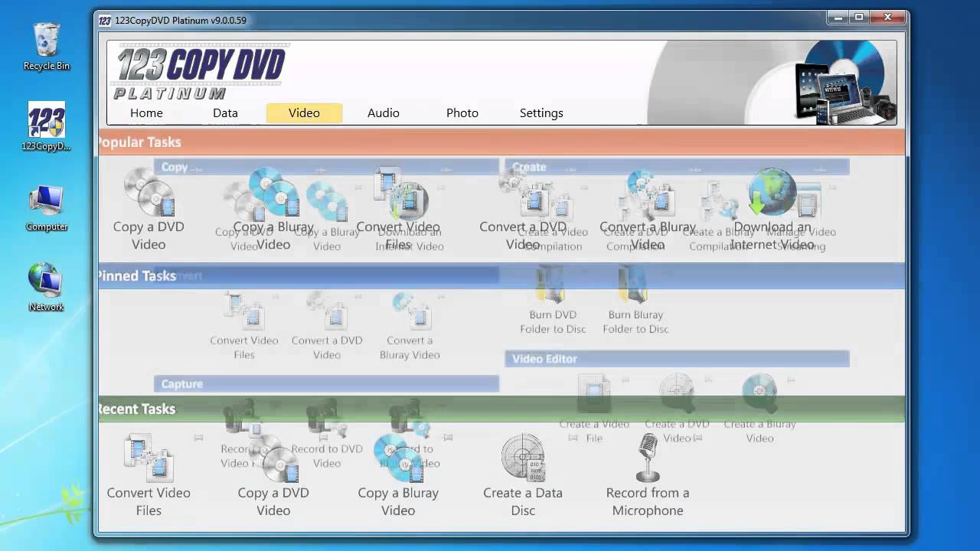This screenshot has height=551, width=980.
Task: Select Create a Video File in Video Editor
Action: pyautogui.click(x=594, y=409)
